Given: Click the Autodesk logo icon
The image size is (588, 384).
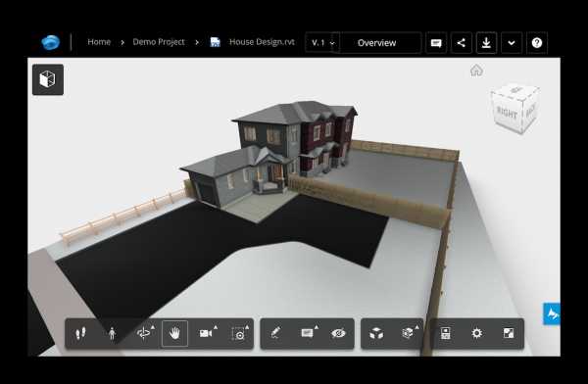Looking at the screenshot, I should click(51, 42).
